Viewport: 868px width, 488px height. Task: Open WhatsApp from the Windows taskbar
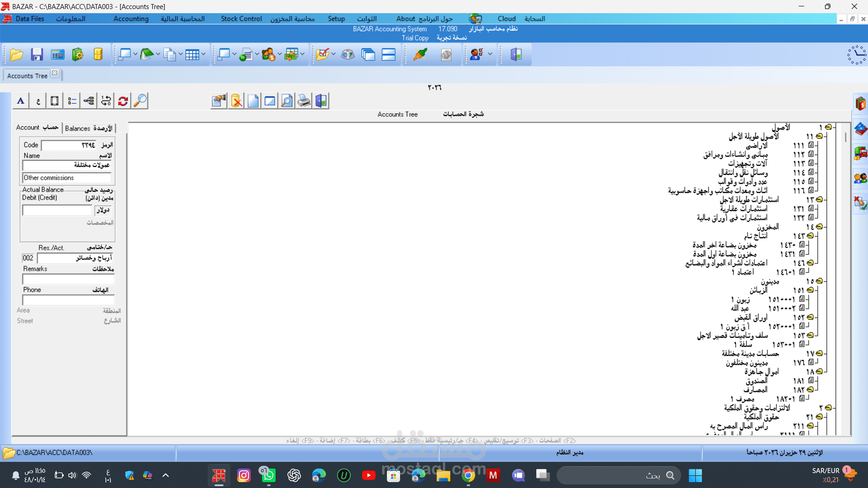click(x=268, y=475)
